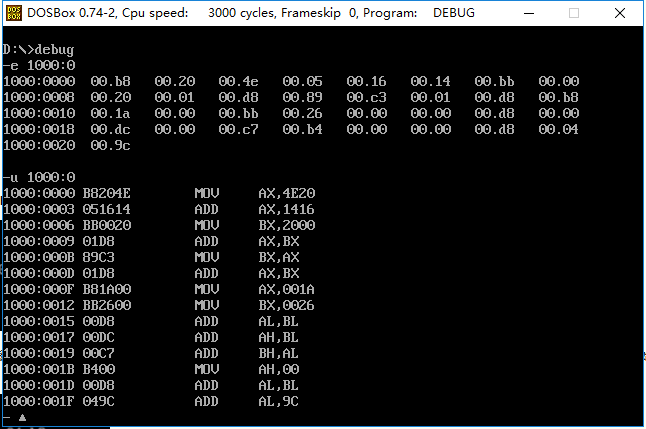Image resolution: width=646 pixels, height=429 pixels.
Task: Click byte entry '00.b4' in fourth row
Action: tap(302, 129)
